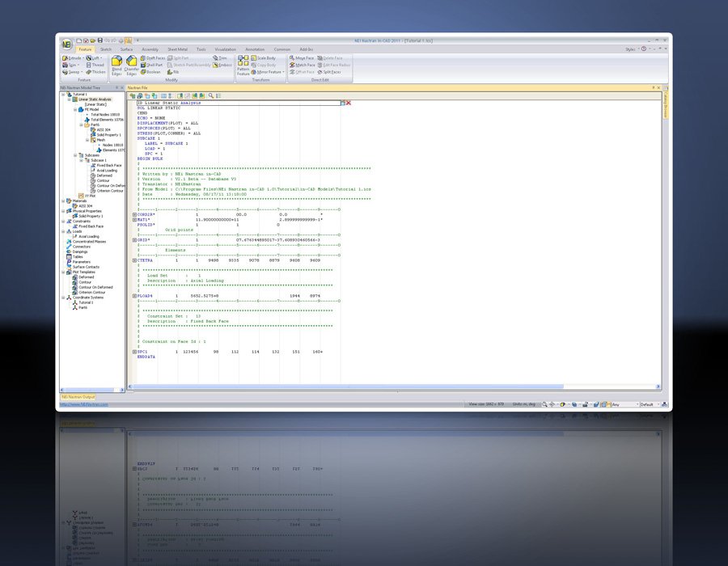Expand the CORD2R* entry in Nastran file

coord(134,214)
